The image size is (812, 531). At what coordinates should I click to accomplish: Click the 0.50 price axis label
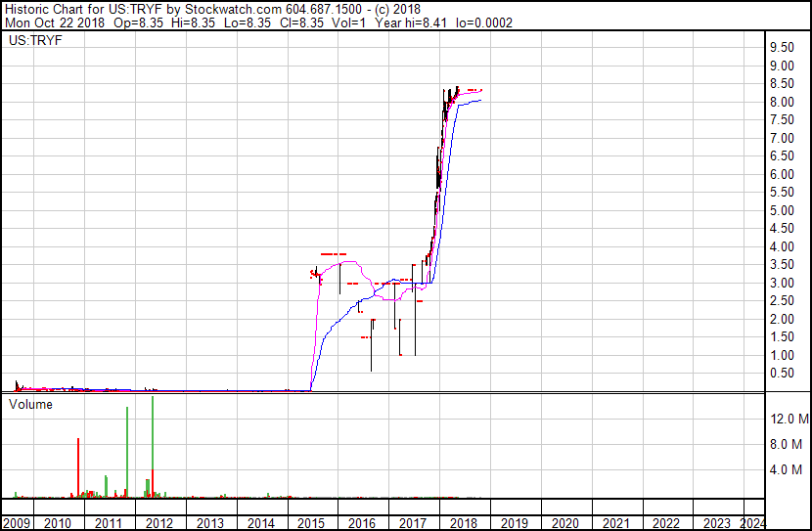pyautogui.click(x=782, y=374)
